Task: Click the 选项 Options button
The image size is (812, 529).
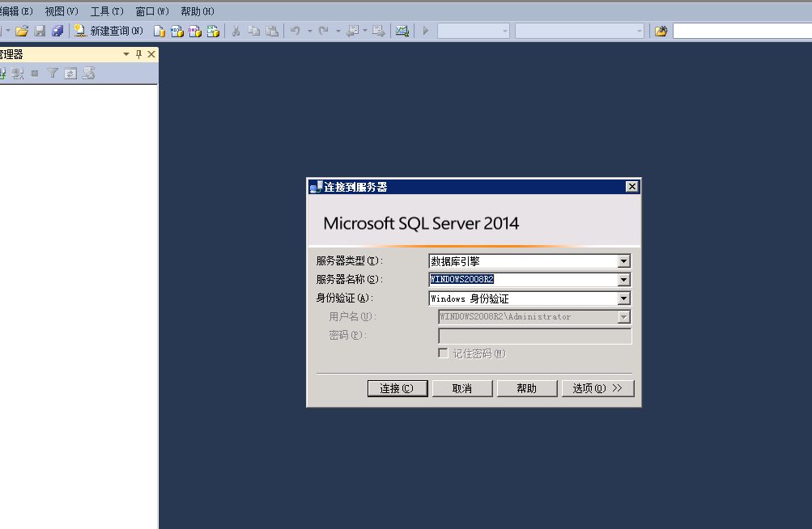Action: pos(597,387)
